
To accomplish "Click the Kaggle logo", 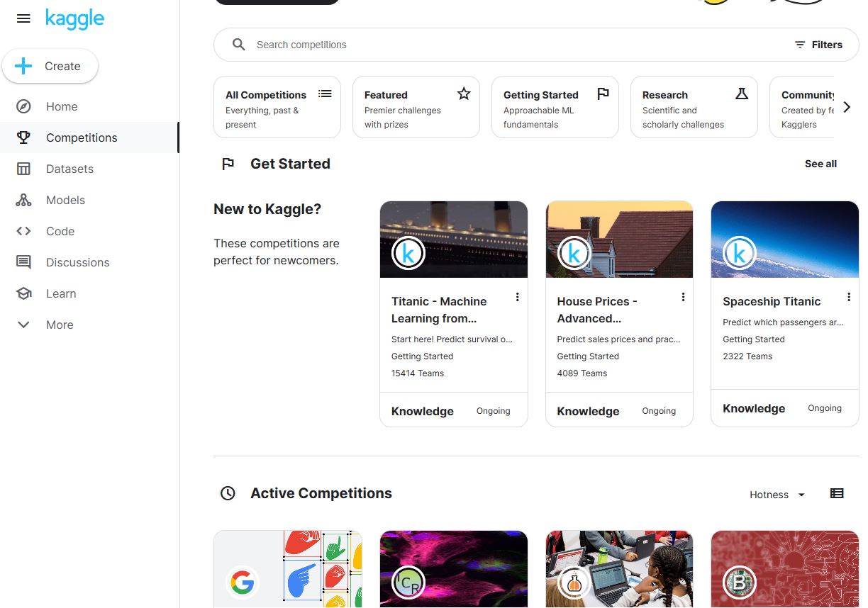I will [x=74, y=18].
